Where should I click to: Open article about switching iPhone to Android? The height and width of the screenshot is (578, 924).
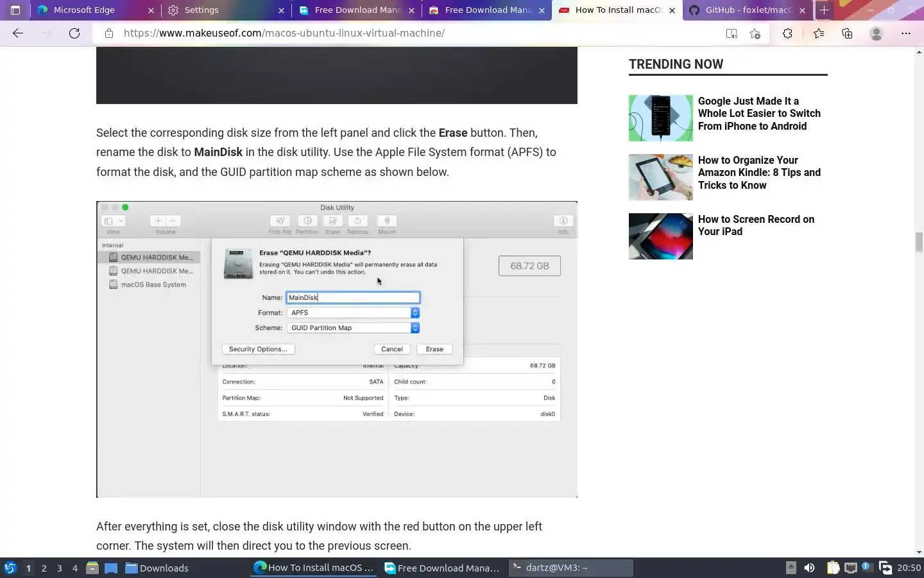click(759, 114)
